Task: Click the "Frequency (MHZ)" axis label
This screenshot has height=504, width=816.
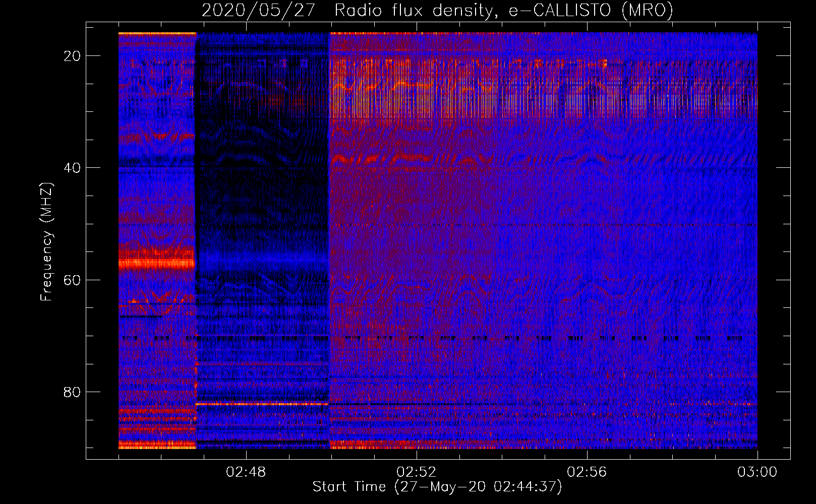Action: click(x=46, y=242)
